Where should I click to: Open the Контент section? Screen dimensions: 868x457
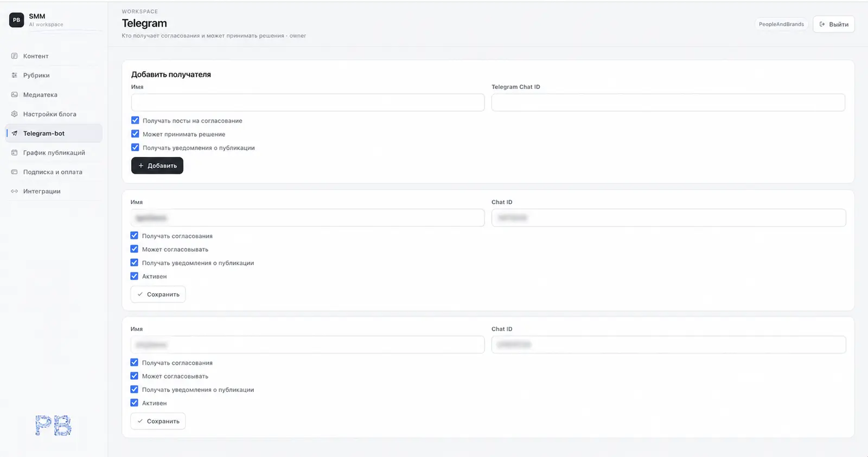pyautogui.click(x=54, y=56)
